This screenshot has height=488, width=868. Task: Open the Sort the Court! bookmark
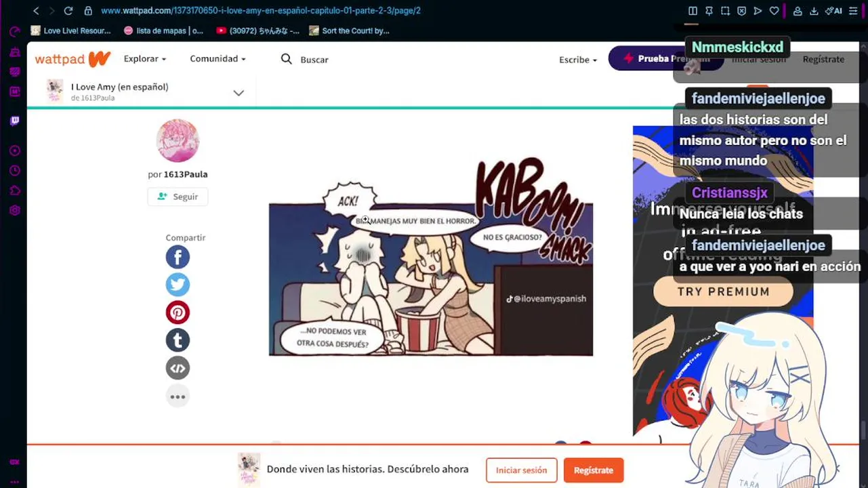tap(349, 30)
